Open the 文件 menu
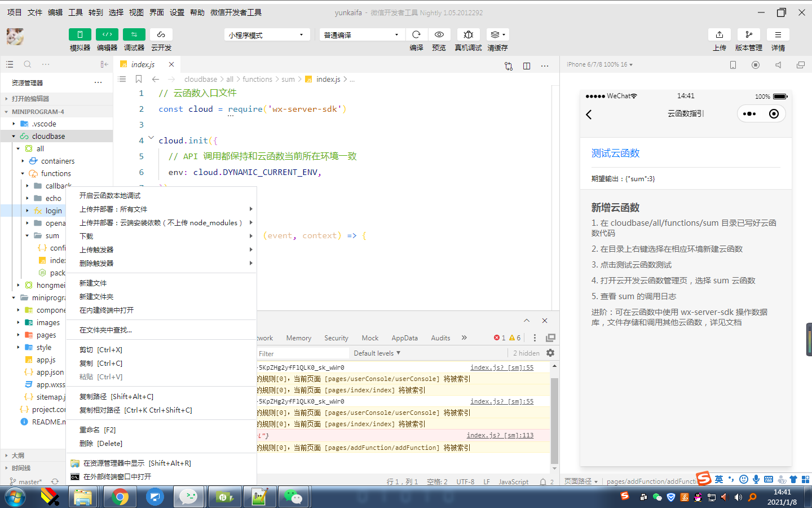This screenshot has height=508, width=812. 35,12
